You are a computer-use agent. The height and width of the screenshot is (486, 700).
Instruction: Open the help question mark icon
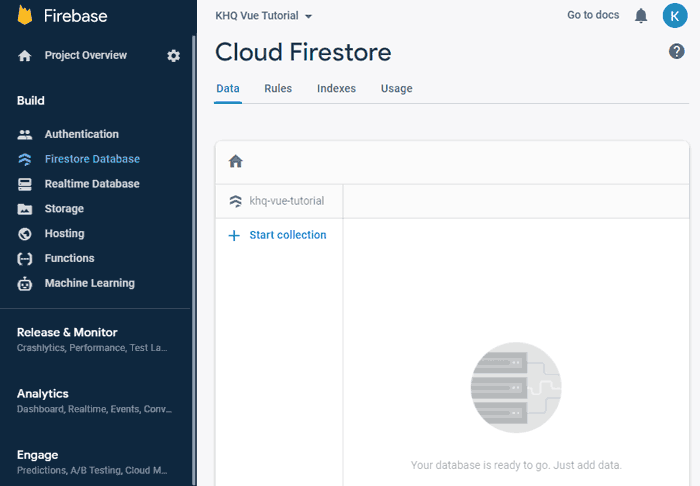[x=676, y=51]
